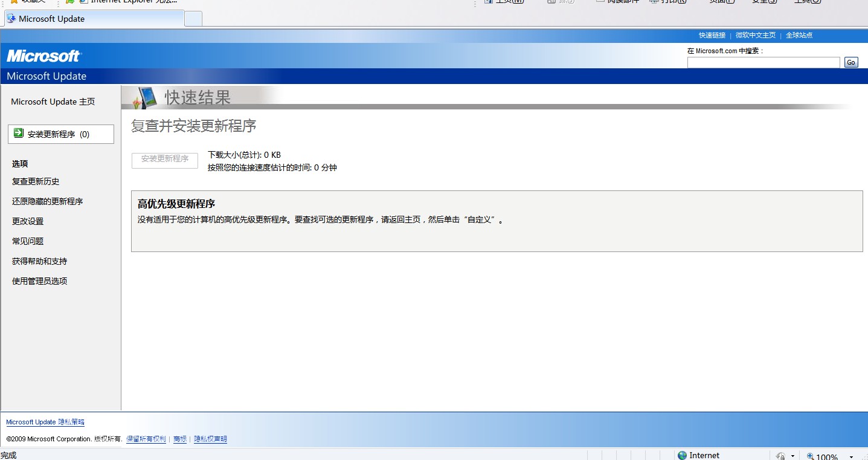Open 常见问题 in the sidebar
The image size is (868, 460).
[x=28, y=241]
